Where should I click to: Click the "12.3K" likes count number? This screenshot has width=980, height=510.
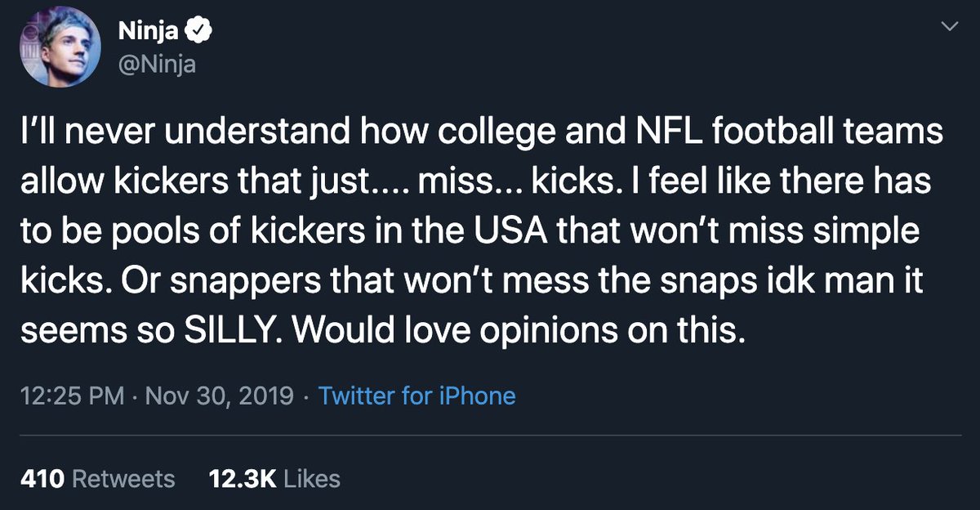(x=243, y=478)
